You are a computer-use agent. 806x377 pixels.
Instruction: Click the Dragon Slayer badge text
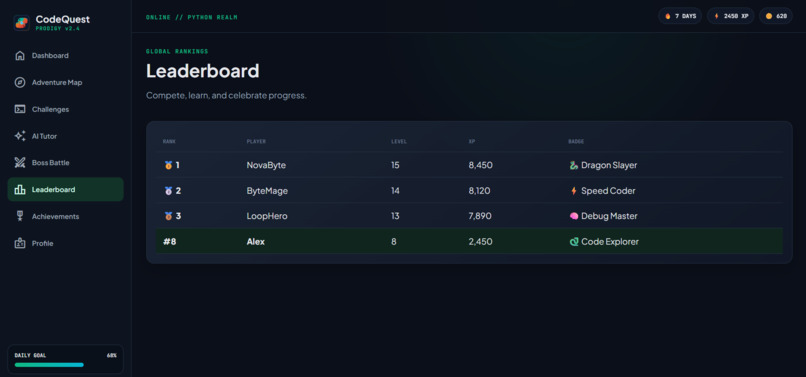coord(609,165)
